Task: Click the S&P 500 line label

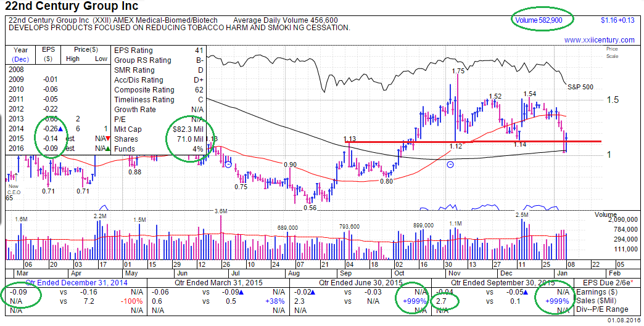Action: click(580, 88)
